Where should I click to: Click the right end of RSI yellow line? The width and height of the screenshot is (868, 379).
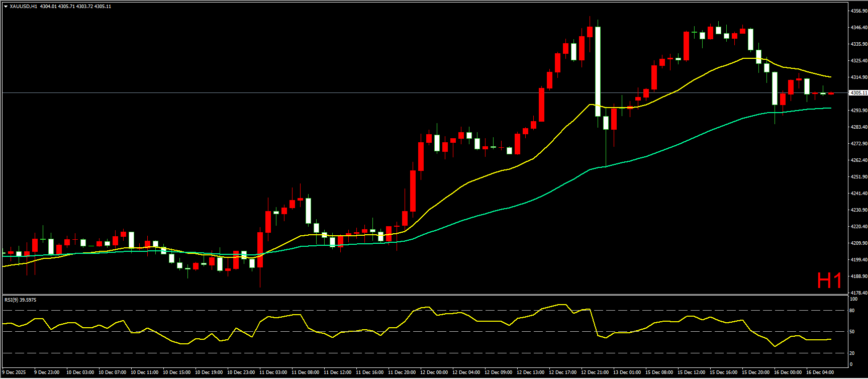[x=831, y=339]
